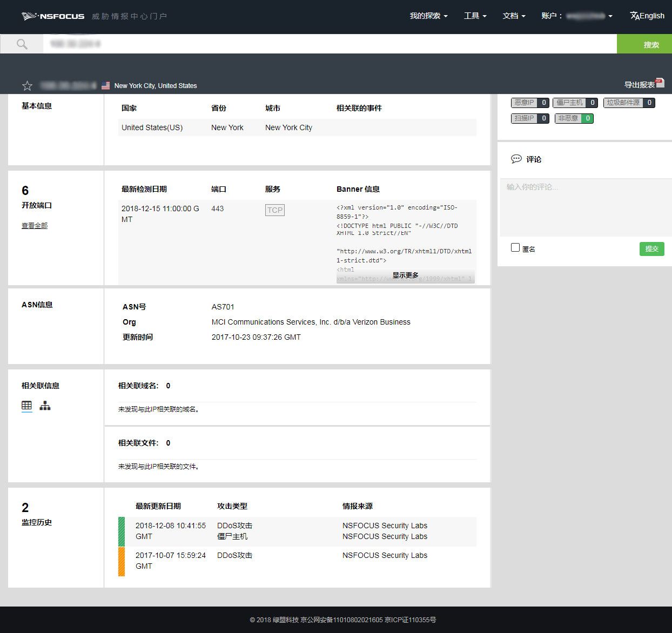Click the export report PDF icon
This screenshot has height=633, width=672.
tap(660, 83)
